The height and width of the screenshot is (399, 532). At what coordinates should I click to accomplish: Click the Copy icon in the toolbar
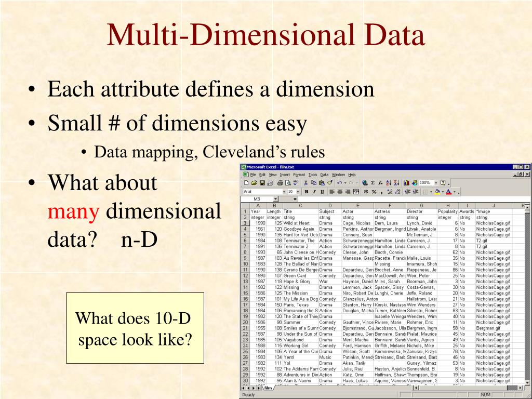pyautogui.click(x=314, y=183)
